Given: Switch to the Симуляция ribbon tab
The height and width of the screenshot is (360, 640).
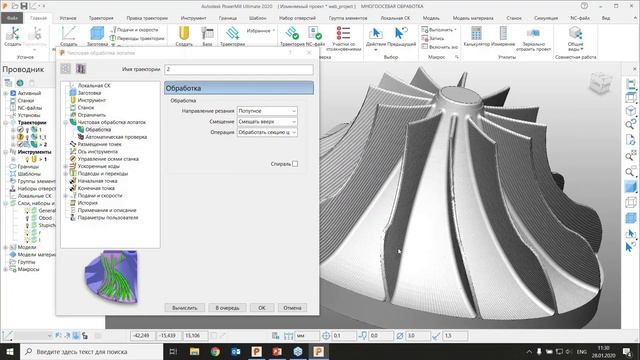Looking at the screenshot, I should 546,18.
